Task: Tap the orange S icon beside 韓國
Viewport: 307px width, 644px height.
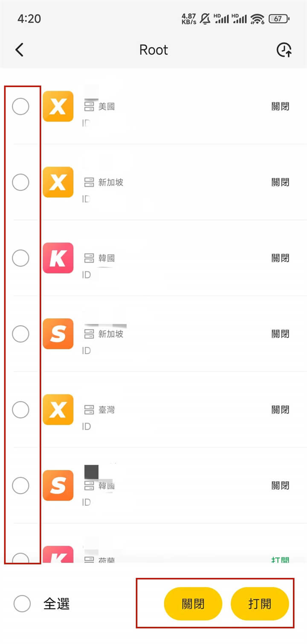Action: (58, 486)
